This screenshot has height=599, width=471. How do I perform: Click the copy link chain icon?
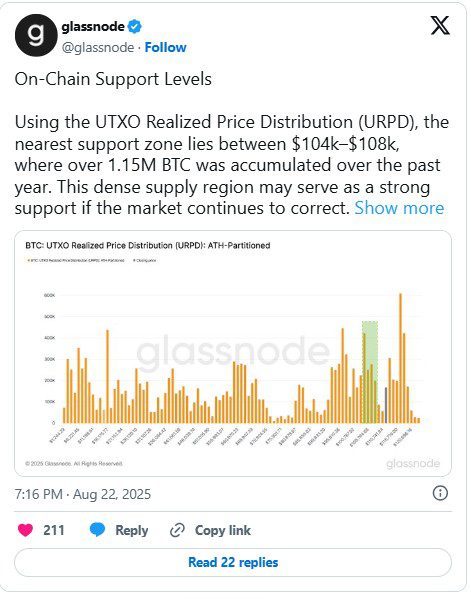[177, 530]
